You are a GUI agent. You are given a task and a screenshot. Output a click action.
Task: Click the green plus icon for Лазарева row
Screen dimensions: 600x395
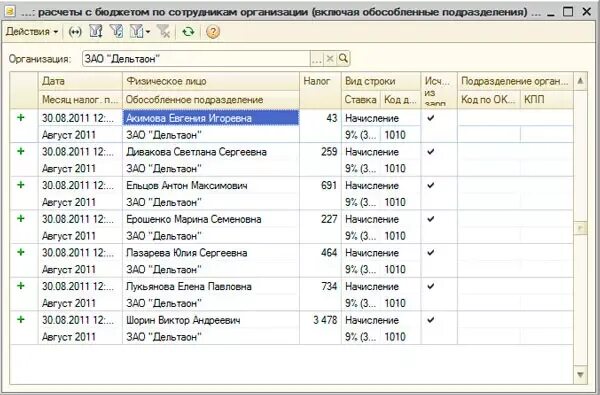pyautogui.click(x=21, y=252)
